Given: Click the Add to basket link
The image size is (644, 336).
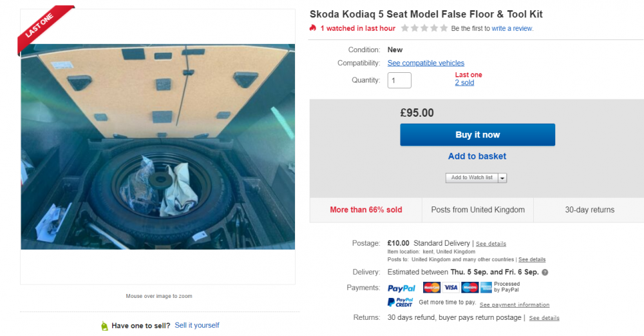Looking at the screenshot, I should pyautogui.click(x=477, y=156).
